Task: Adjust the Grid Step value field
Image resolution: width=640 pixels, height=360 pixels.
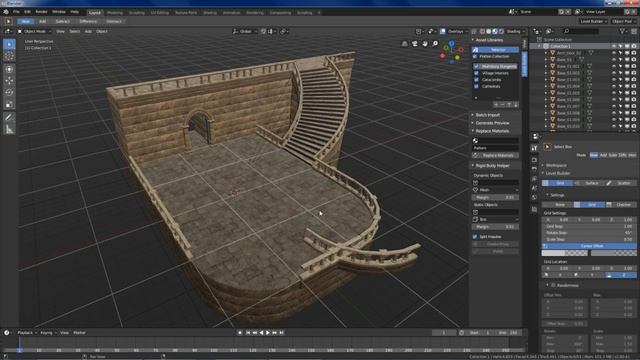Action: 589,226
